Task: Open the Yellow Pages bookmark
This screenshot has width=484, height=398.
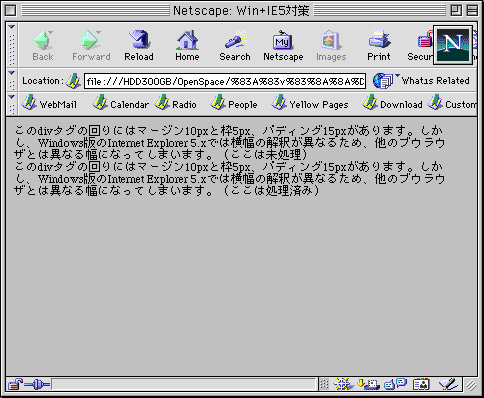Action: [310, 104]
